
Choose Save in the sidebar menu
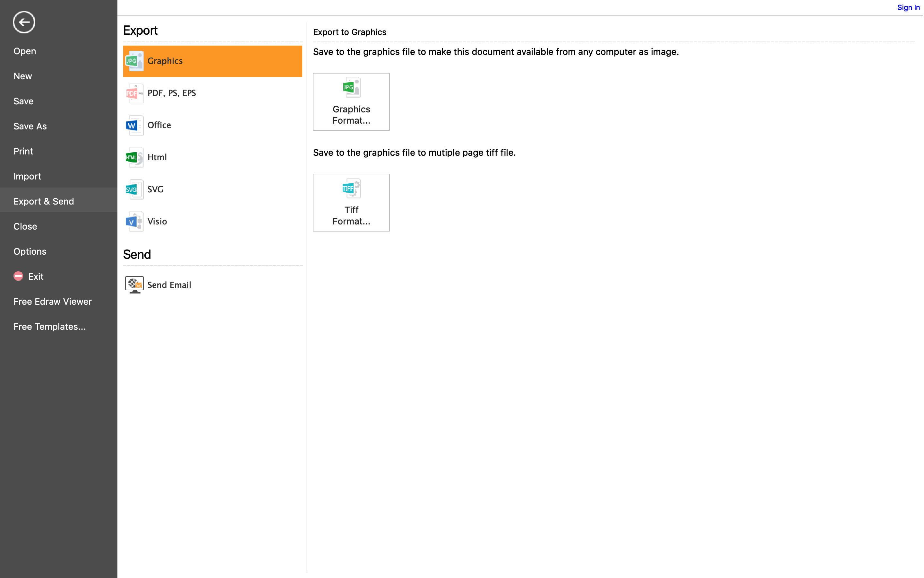(59, 101)
